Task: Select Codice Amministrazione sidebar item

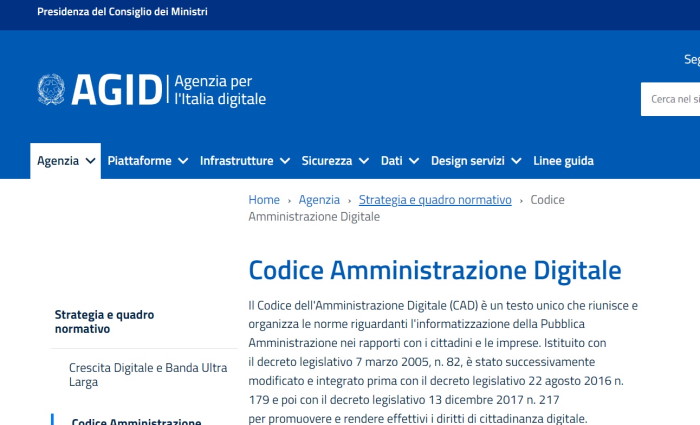Action: point(136,421)
